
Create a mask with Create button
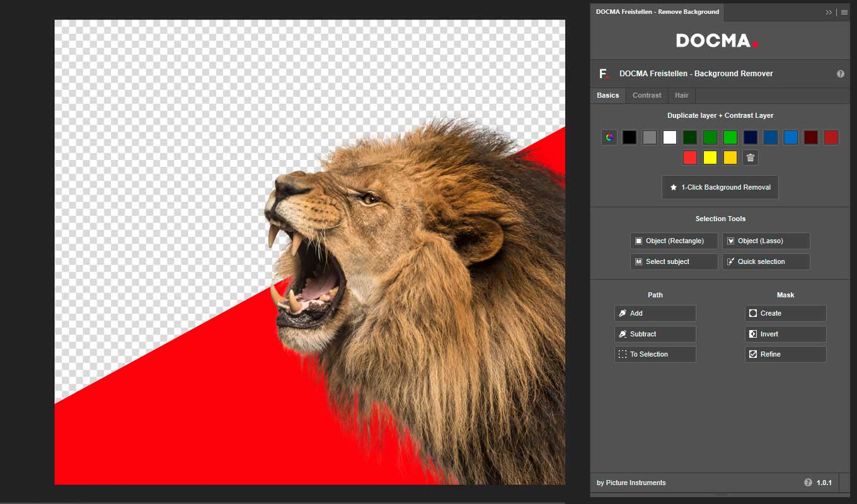click(x=785, y=313)
